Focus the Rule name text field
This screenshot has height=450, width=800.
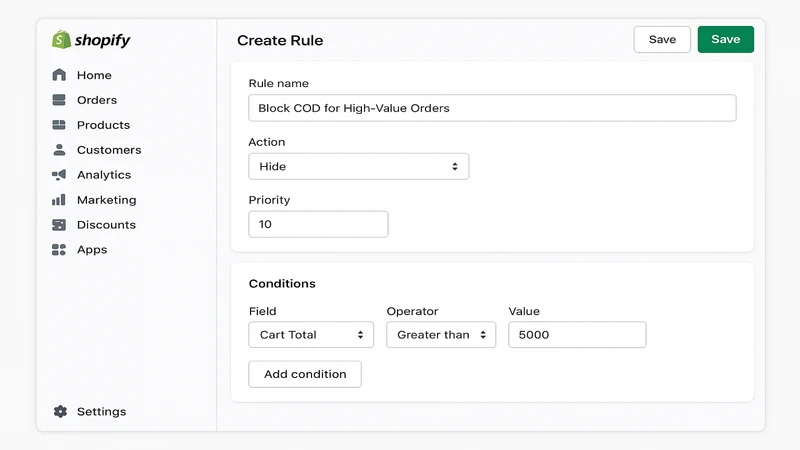492,108
